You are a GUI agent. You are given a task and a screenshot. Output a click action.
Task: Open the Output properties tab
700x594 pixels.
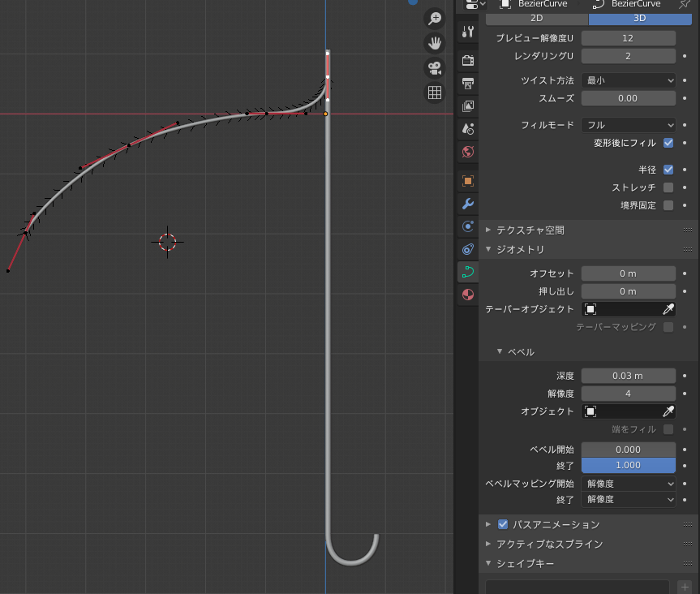click(468, 84)
